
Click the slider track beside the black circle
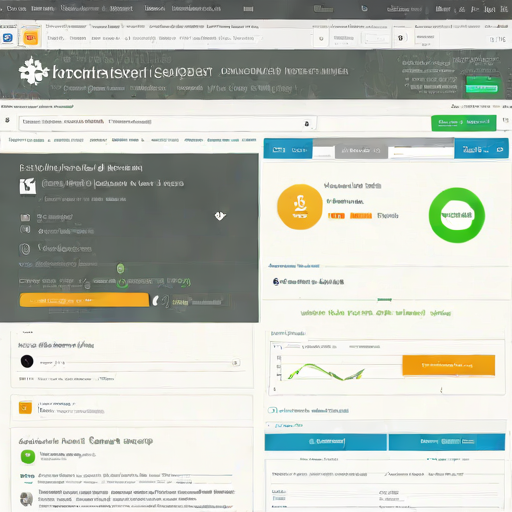pos(148,362)
